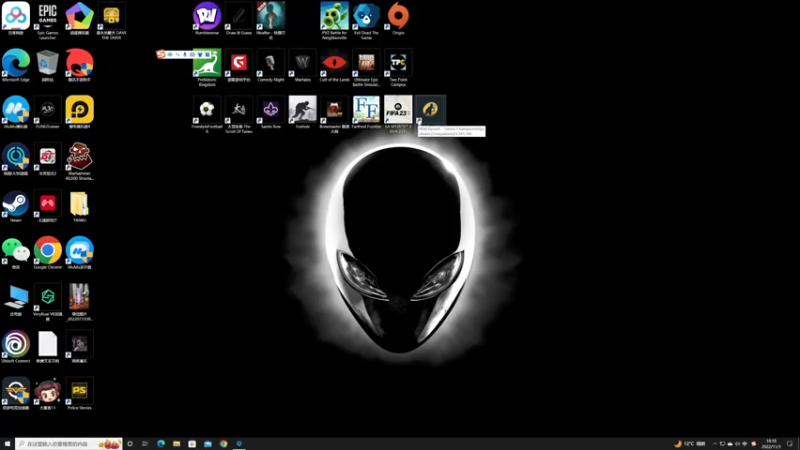
Task: Launch the Two Point Campus shortcut
Action: (x=398, y=66)
